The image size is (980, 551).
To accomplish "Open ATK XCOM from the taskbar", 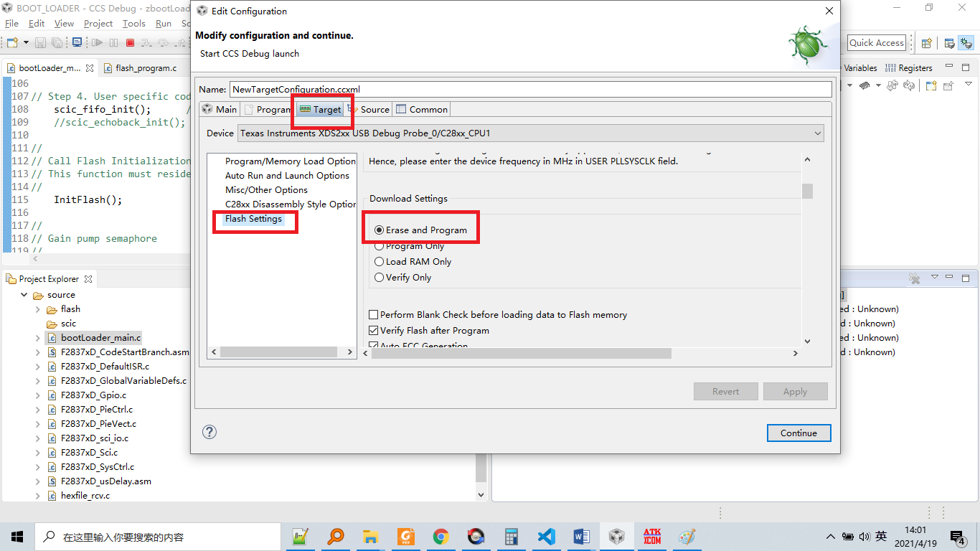I will (651, 536).
